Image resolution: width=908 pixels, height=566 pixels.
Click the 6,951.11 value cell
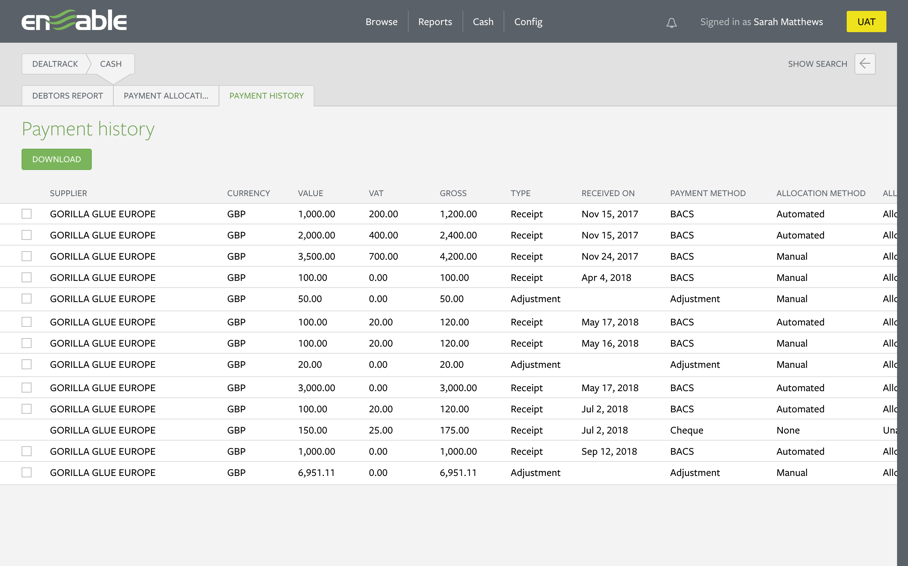316,473
